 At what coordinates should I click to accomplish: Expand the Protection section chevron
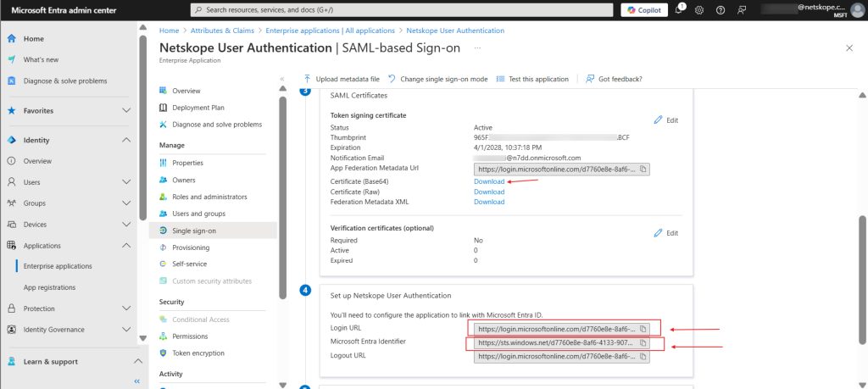[x=126, y=308]
